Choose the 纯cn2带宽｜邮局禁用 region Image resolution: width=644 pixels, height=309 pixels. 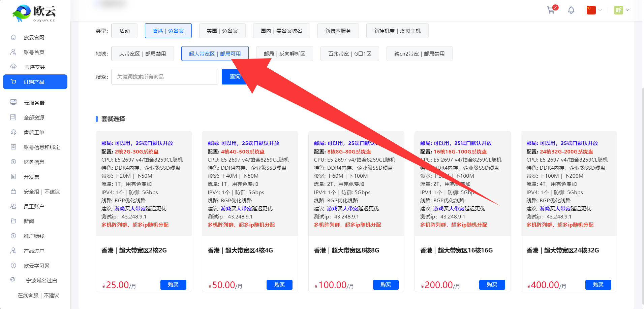click(419, 54)
